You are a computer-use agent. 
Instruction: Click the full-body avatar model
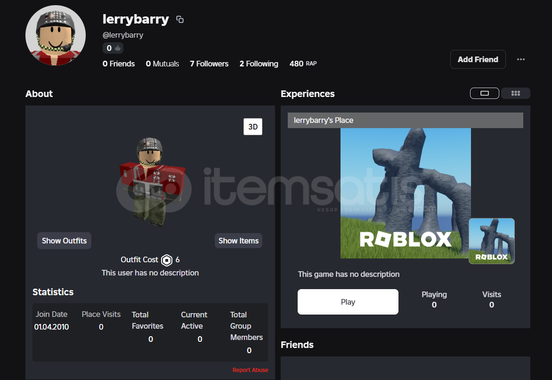[x=152, y=181]
